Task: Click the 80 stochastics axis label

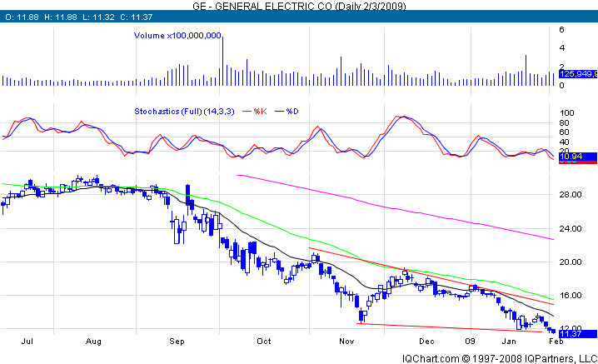Action: point(564,122)
